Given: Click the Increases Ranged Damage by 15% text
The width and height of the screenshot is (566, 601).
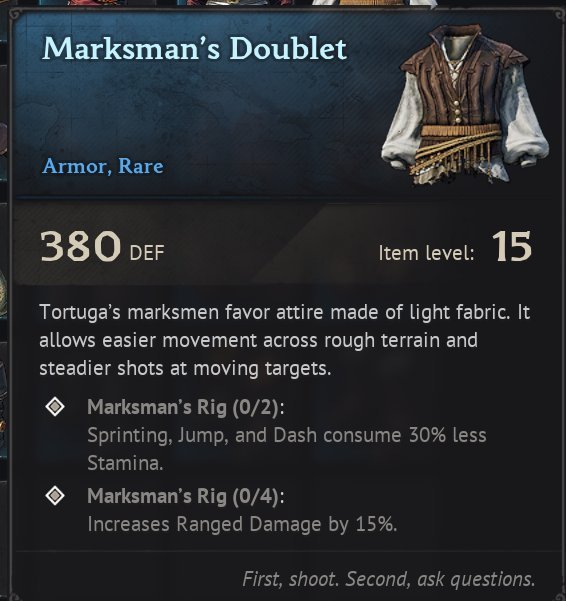Looking at the screenshot, I should tap(242, 524).
